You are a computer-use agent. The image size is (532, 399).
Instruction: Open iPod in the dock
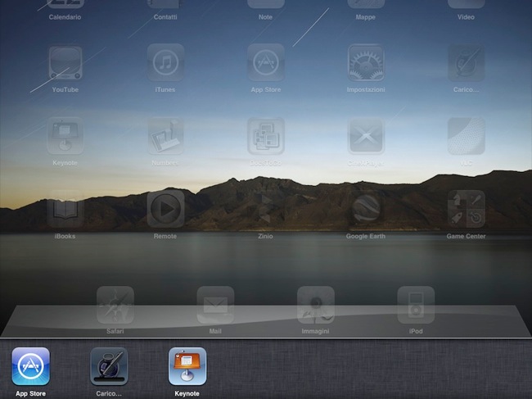point(416,305)
